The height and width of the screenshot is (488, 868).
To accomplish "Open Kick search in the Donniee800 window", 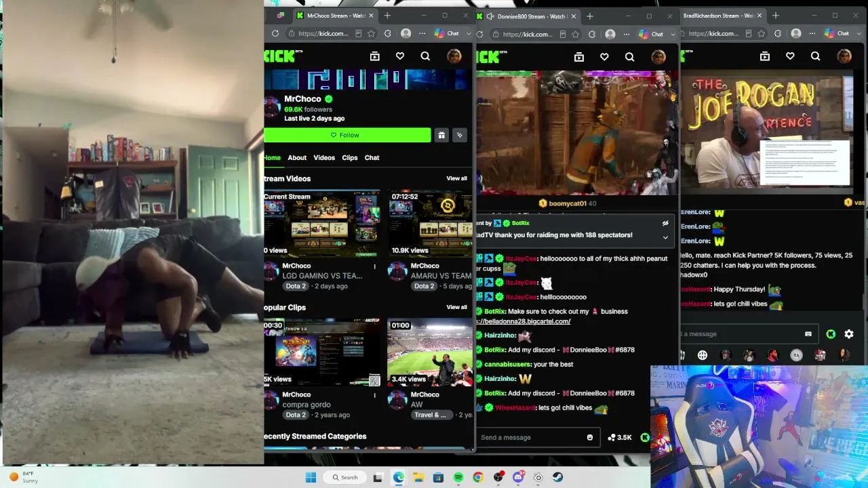I will [x=629, y=57].
